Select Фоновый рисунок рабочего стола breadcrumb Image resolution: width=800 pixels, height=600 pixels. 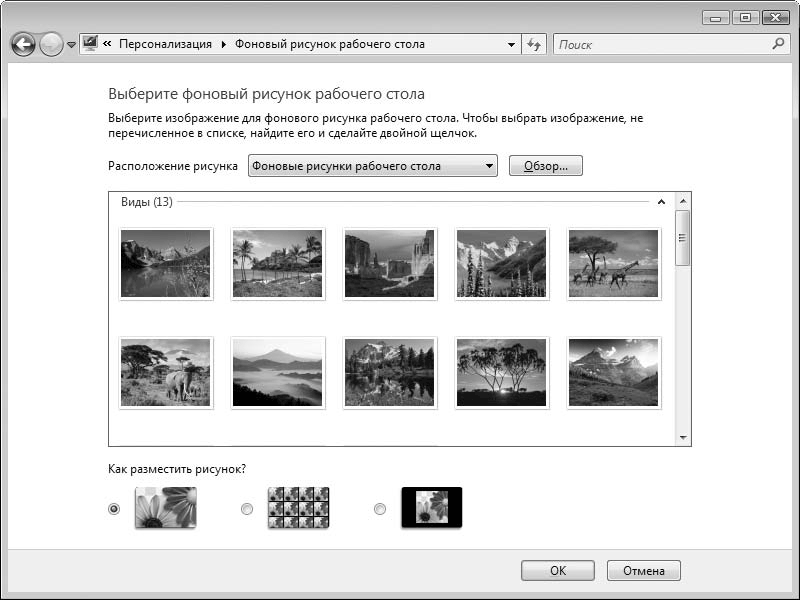click(330, 44)
